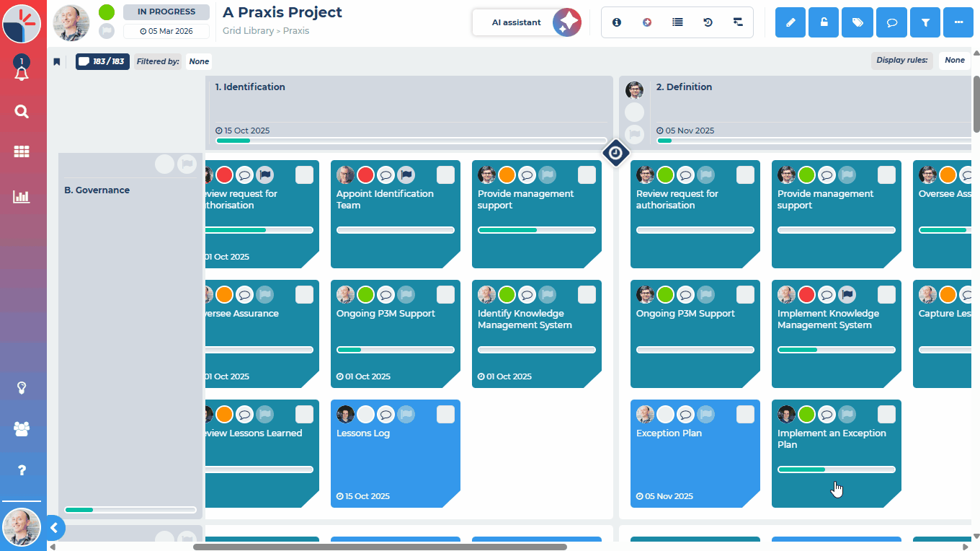Toggle the bookmark icon next to the comment counter

pos(57,61)
